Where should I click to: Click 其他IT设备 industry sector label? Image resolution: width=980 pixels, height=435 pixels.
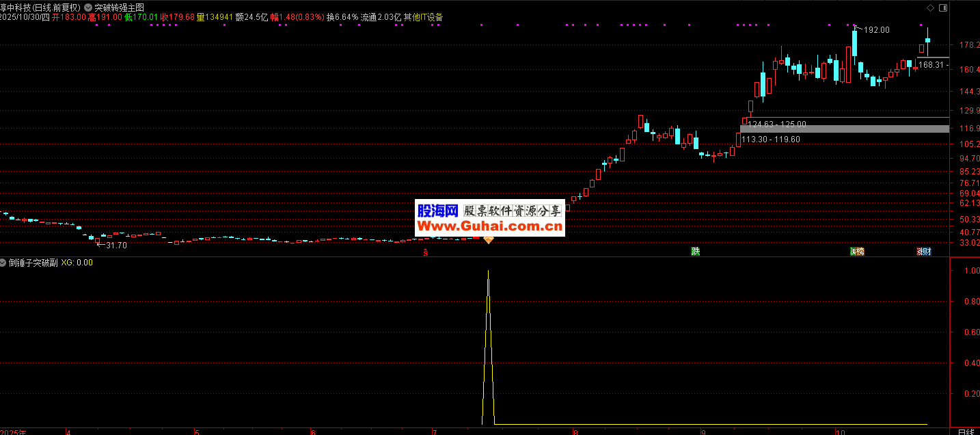[422, 17]
